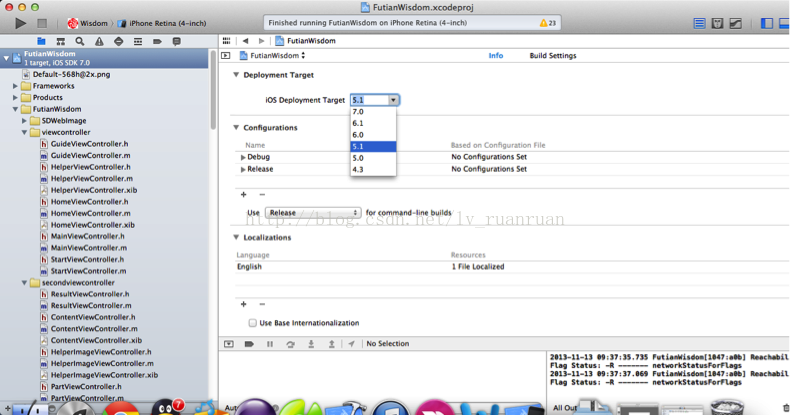Toggle the navigator pane visibility
Viewport: 790px width, 416px height.
[767, 23]
